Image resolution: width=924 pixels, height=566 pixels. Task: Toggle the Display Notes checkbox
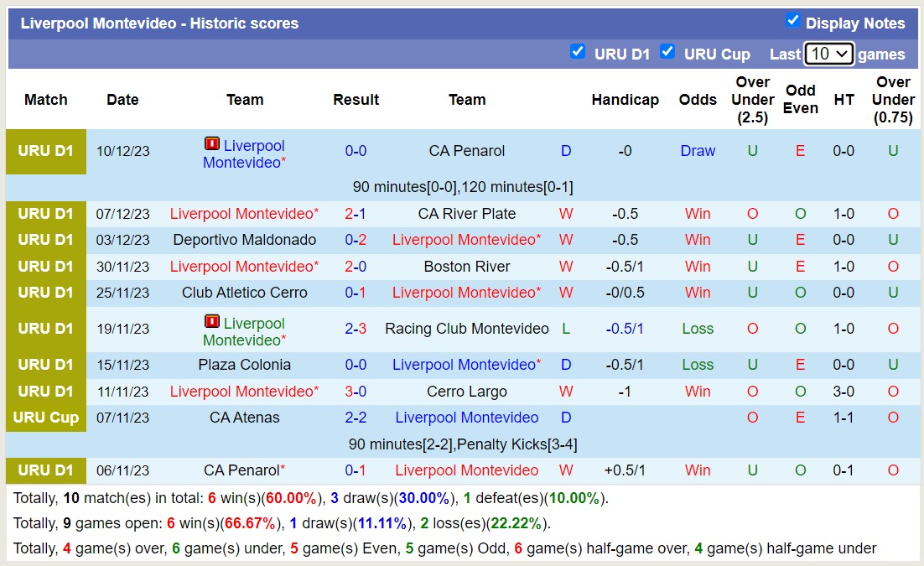coord(792,21)
